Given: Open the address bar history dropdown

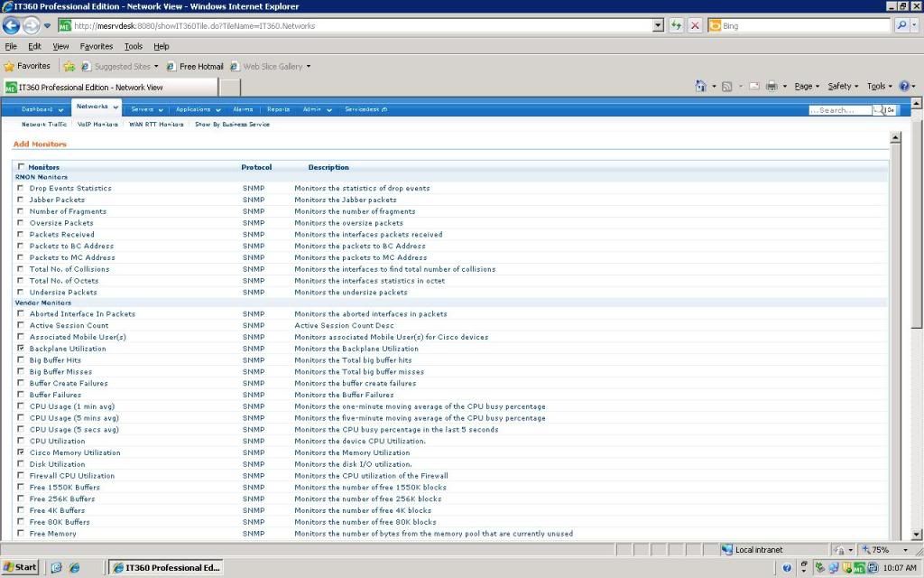Looking at the screenshot, I should click(x=658, y=25).
